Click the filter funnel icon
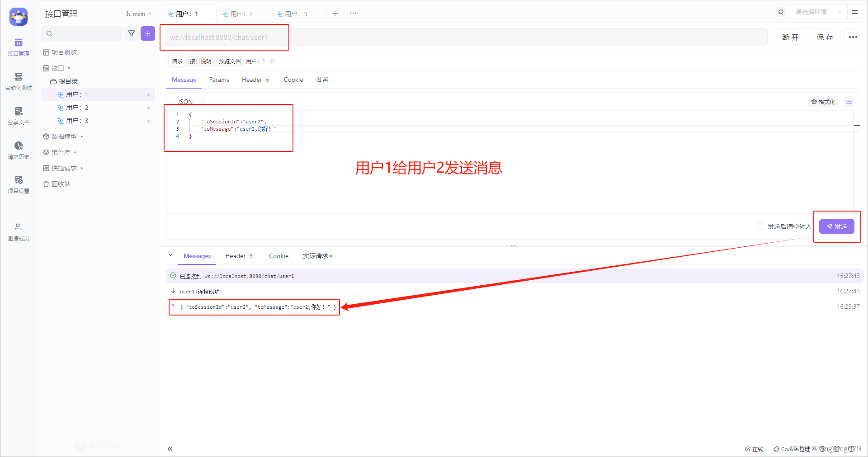Image resolution: width=868 pixels, height=457 pixels. click(x=132, y=33)
